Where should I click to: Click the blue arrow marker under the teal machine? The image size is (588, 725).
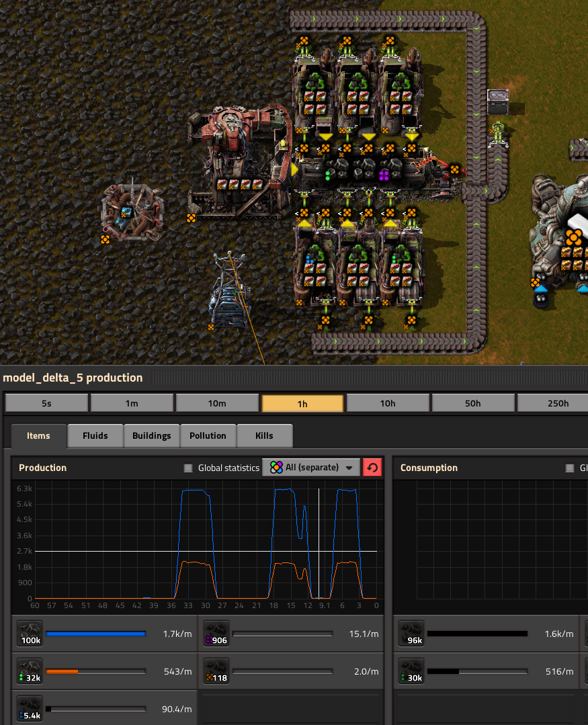pos(540,288)
